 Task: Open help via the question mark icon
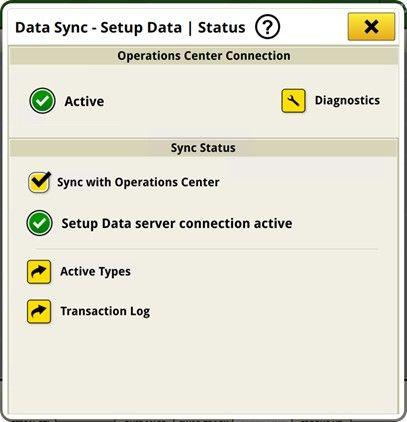pyautogui.click(x=267, y=27)
